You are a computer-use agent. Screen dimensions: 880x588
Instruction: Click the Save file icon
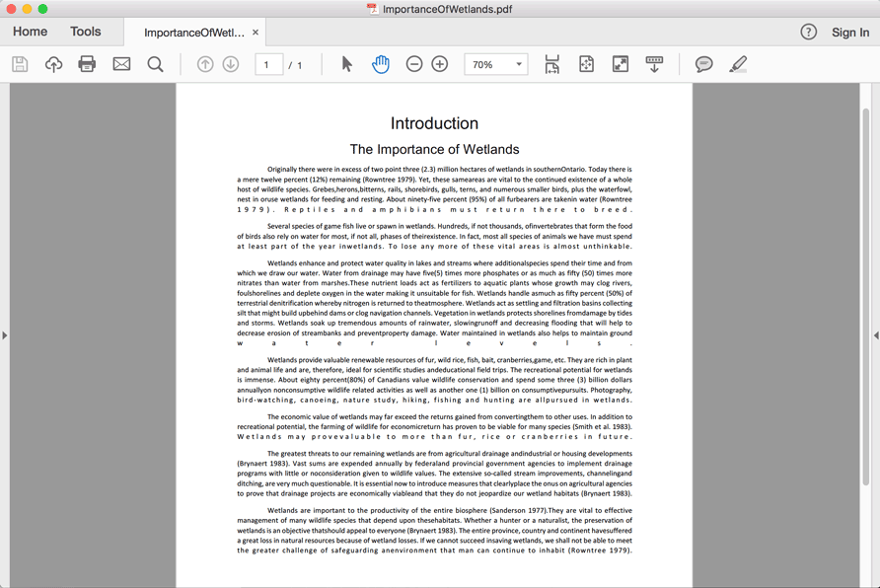(x=20, y=64)
